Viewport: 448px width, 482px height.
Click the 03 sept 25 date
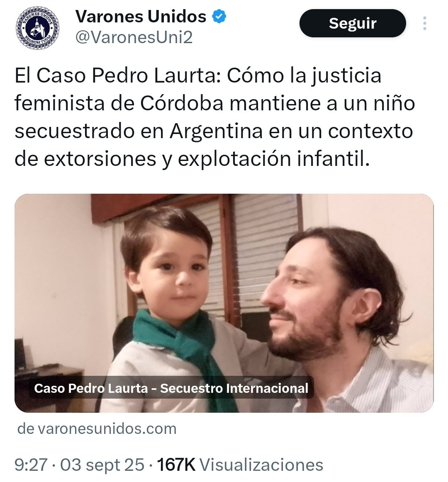102,465
